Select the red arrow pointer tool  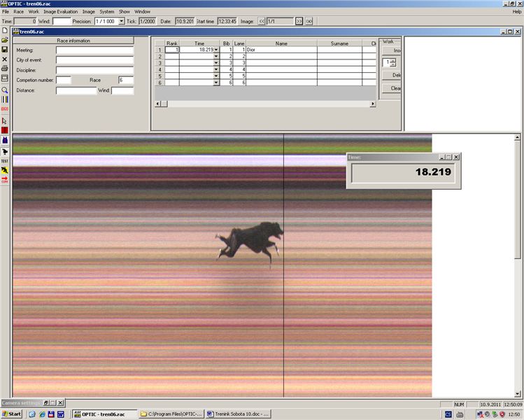pyautogui.click(x=5, y=120)
